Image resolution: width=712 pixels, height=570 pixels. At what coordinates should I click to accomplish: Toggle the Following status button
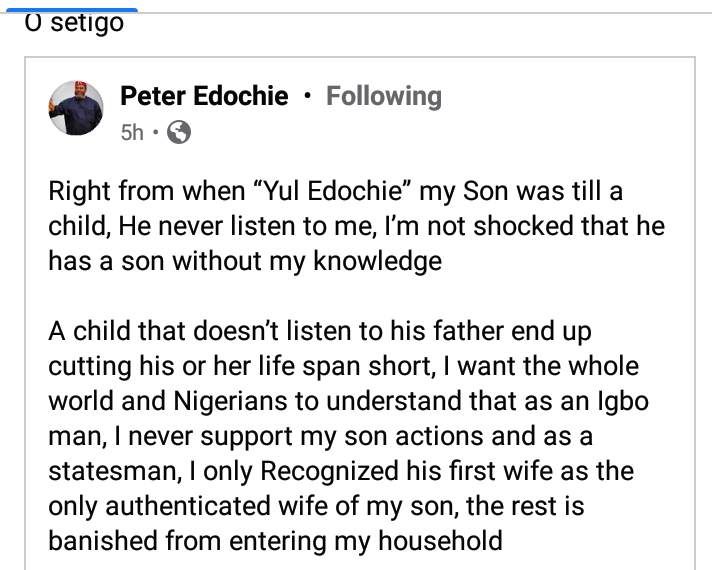point(384,96)
